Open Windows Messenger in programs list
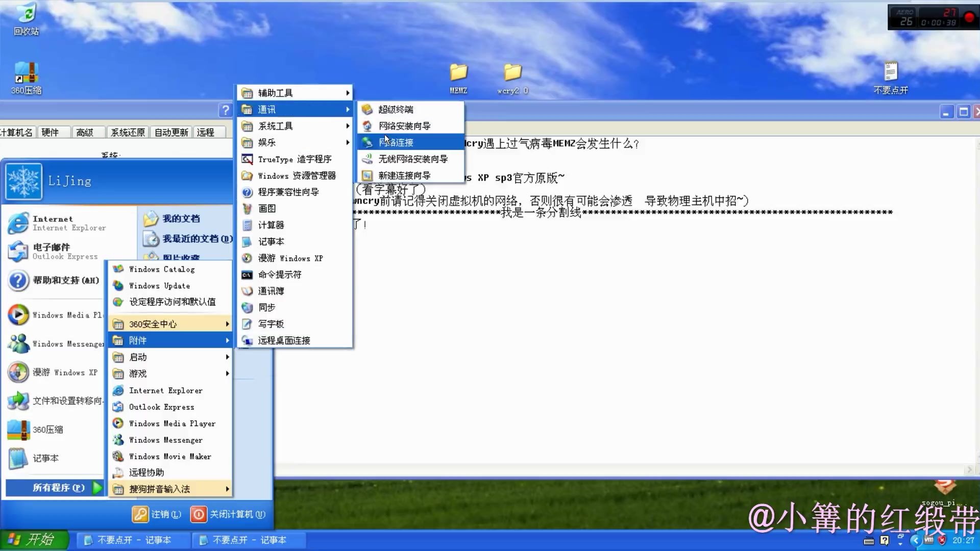 click(x=170, y=440)
